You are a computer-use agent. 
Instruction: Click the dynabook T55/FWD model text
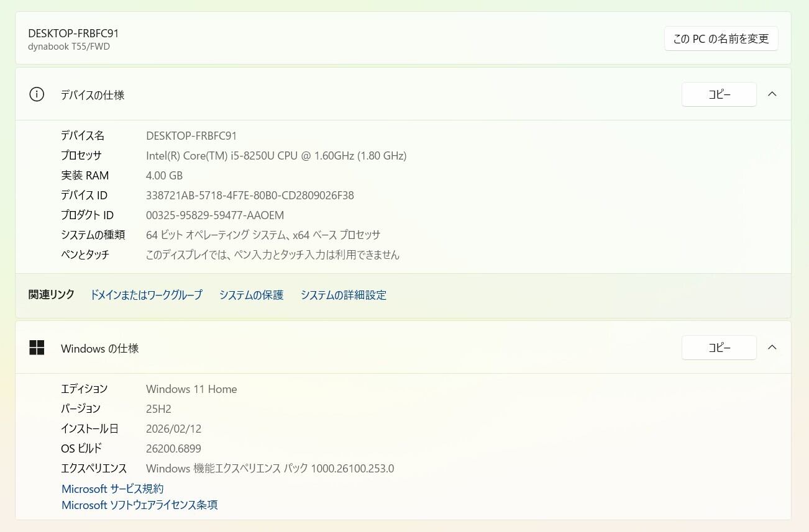pyautogui.click(x=69, y=47)
